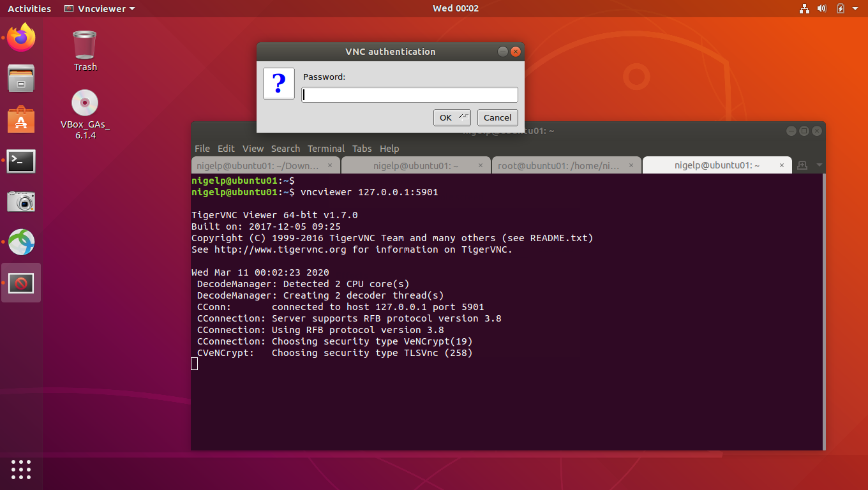
Task: Open Screenshot tool from the dock
Action: click(x=21, y=202)
